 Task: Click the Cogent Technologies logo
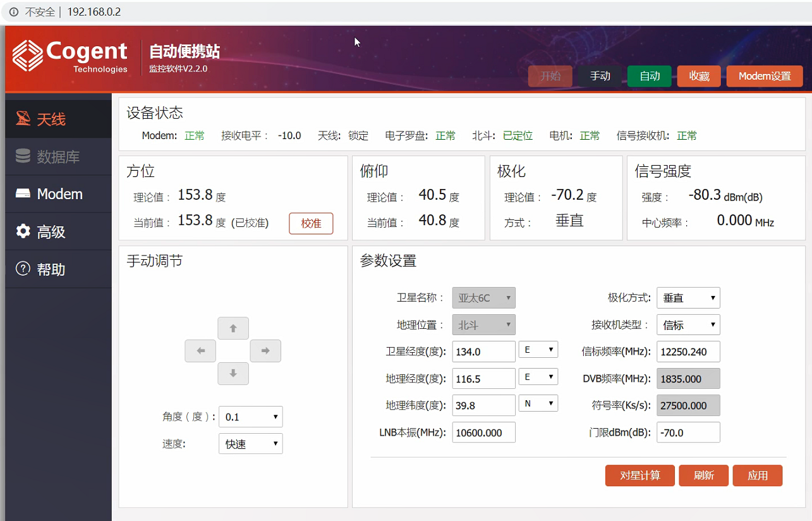(x=70, y=56)
